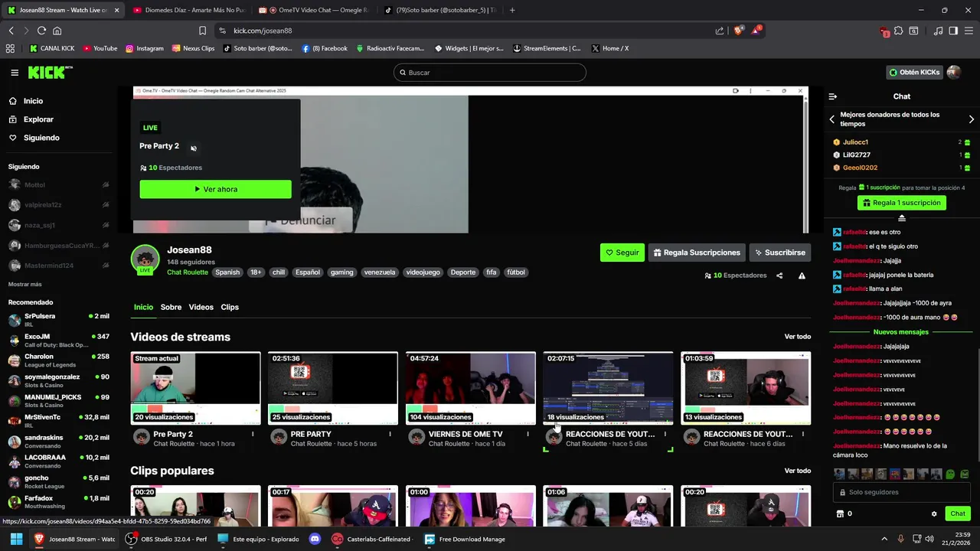Screen dimensions: 980x551
Task: Click the Ver ahora button
Action: click(x=215, y=189)
